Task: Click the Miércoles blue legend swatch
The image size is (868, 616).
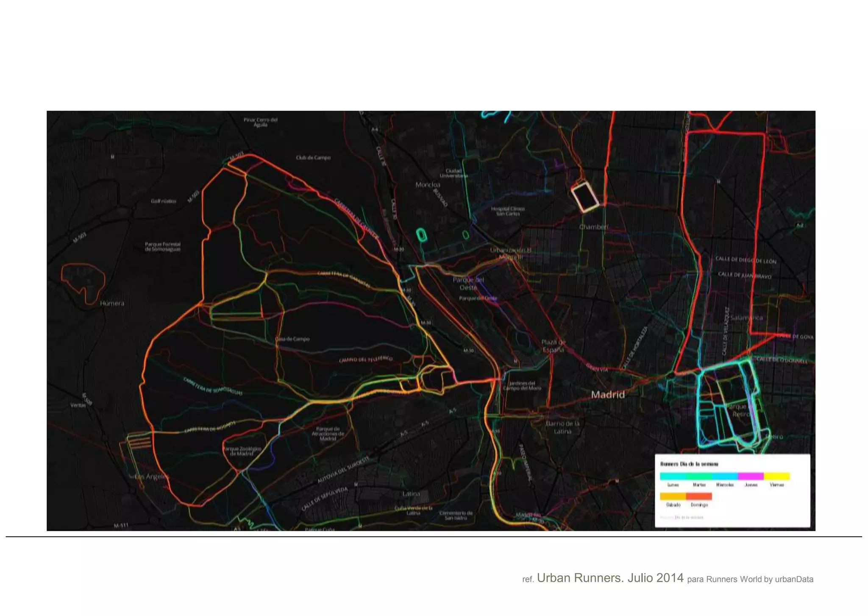Action: (x=725, y=476)
